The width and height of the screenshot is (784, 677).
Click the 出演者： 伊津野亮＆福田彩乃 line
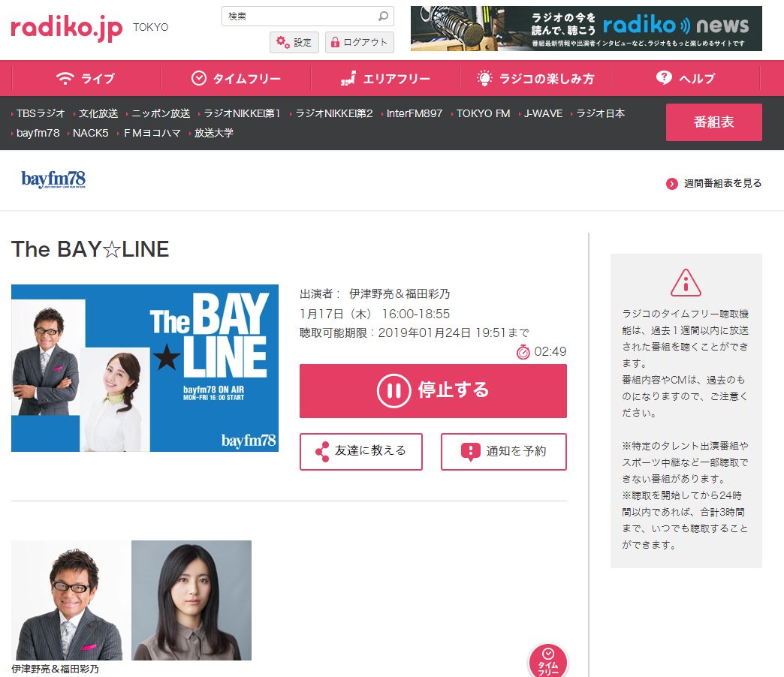[x=375, y=293]
